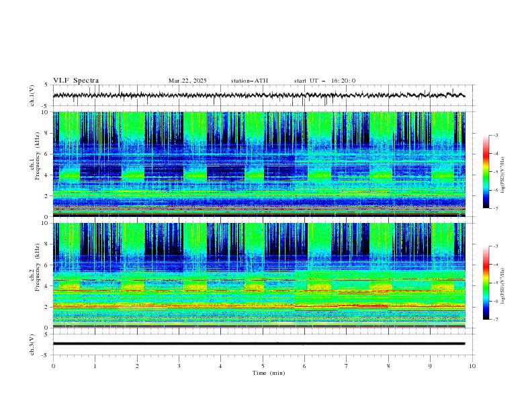Click the 'start UT = 16:20:0' text

point(324,81)
